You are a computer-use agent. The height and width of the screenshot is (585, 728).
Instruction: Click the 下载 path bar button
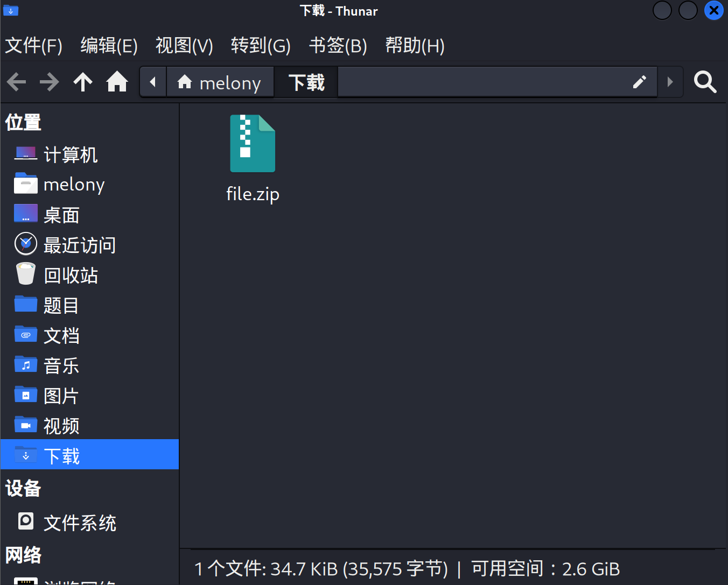tap(306, 82)
